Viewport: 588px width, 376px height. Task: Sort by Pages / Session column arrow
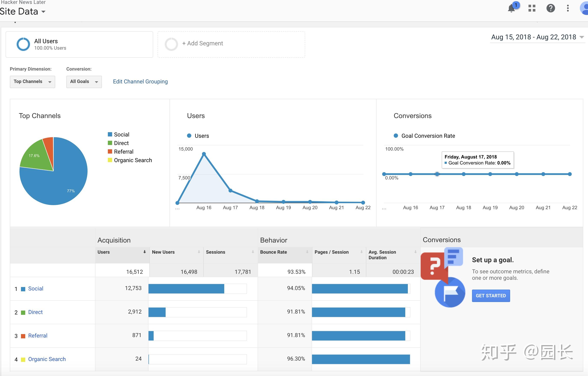point(361,252)
